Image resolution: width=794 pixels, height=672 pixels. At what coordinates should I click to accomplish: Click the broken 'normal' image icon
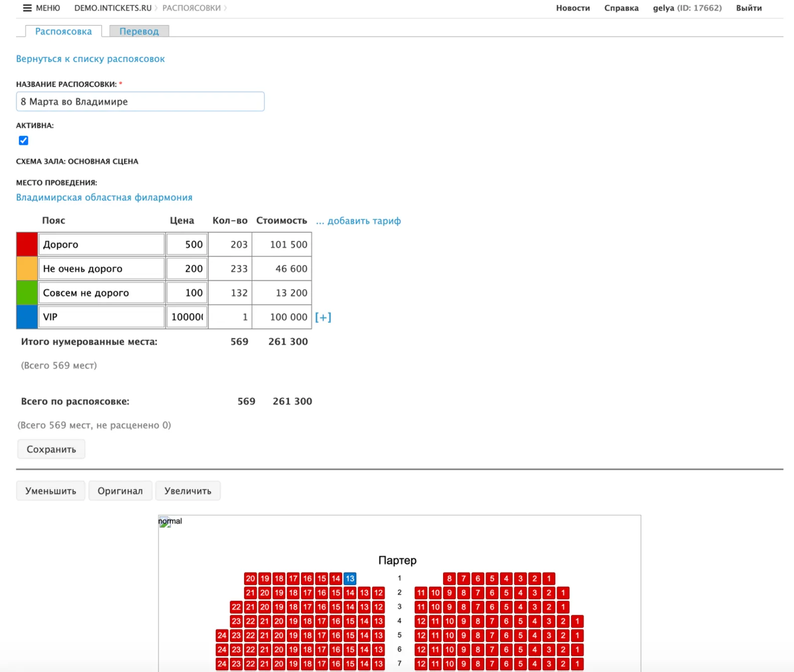pos(165,522)
